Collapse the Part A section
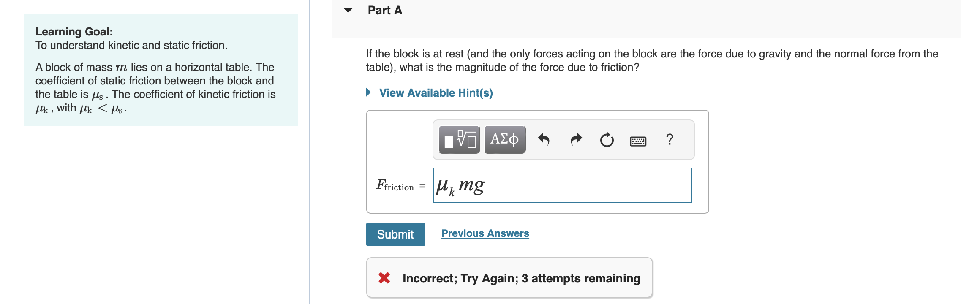 347,11
